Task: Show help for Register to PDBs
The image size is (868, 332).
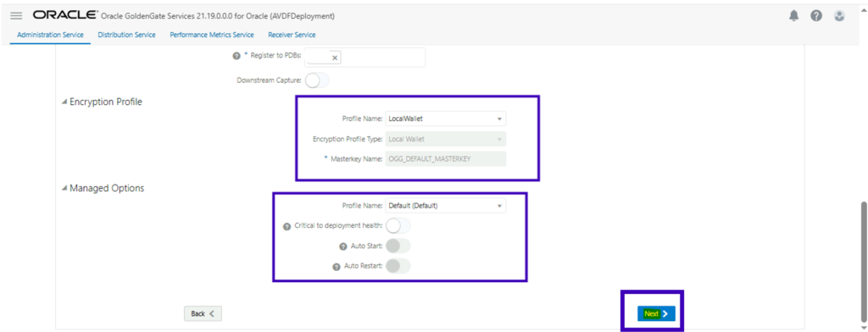Action: pyautogui.click(x=236, y=56)
